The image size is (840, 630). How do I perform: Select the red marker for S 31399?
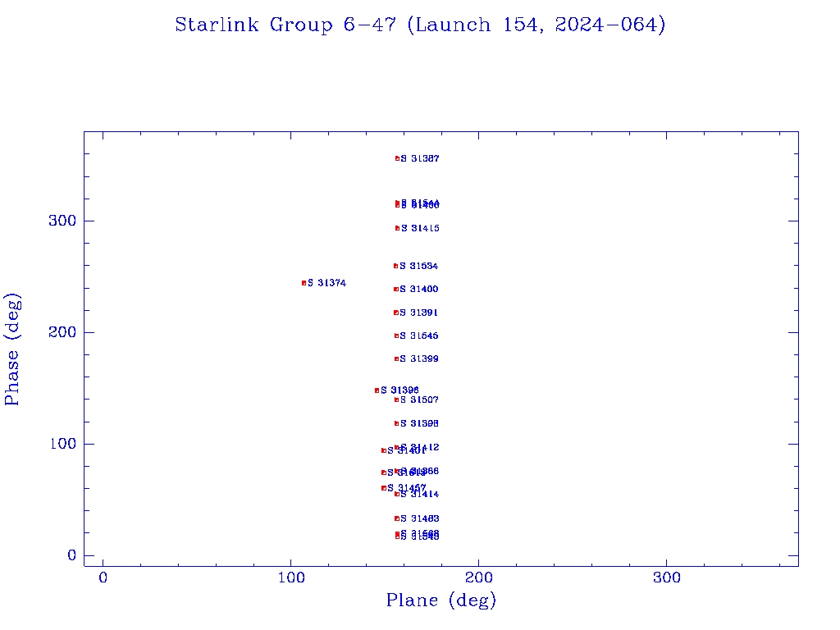coord(396,359)
